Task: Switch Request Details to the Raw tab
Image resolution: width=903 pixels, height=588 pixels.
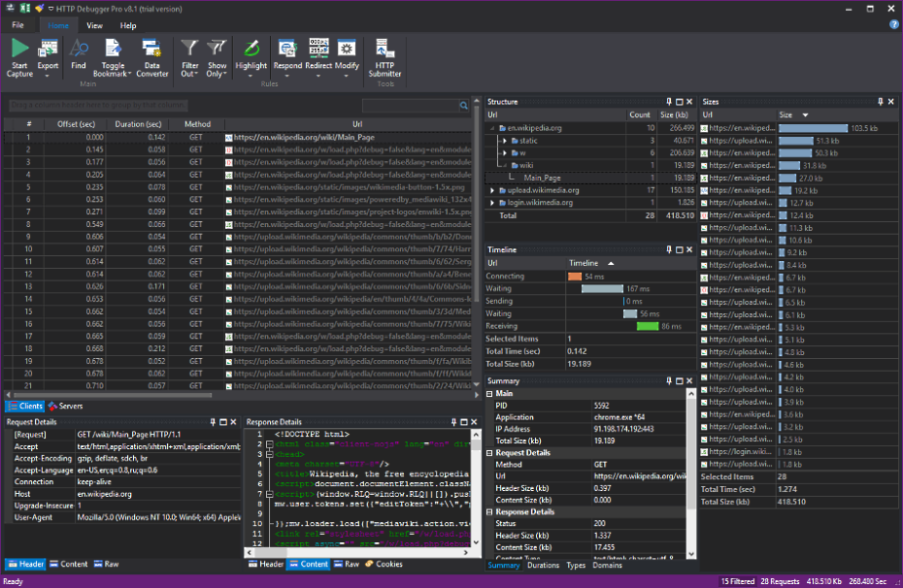Action: 107,564
